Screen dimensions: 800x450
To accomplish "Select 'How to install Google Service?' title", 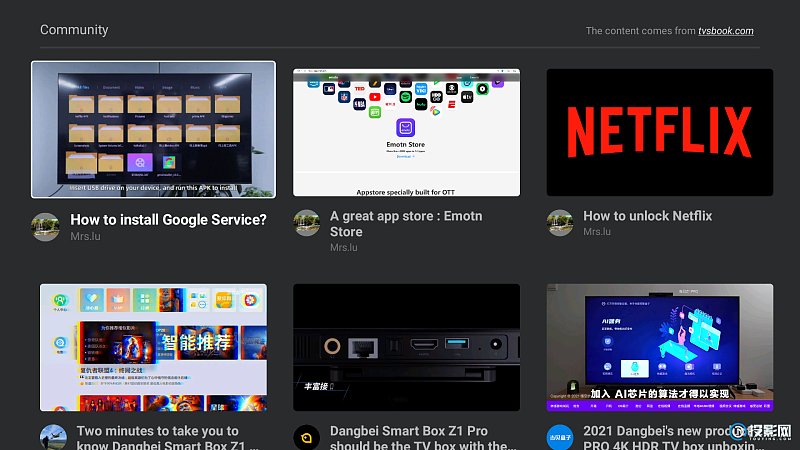I will click(x=168, y=219).
